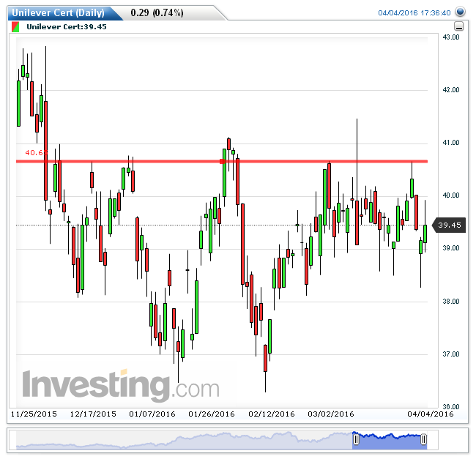Click the 03/02/2016 date axis label
Image resolution: width=476 pixels, height=459 pixels.
coord(331,414)
